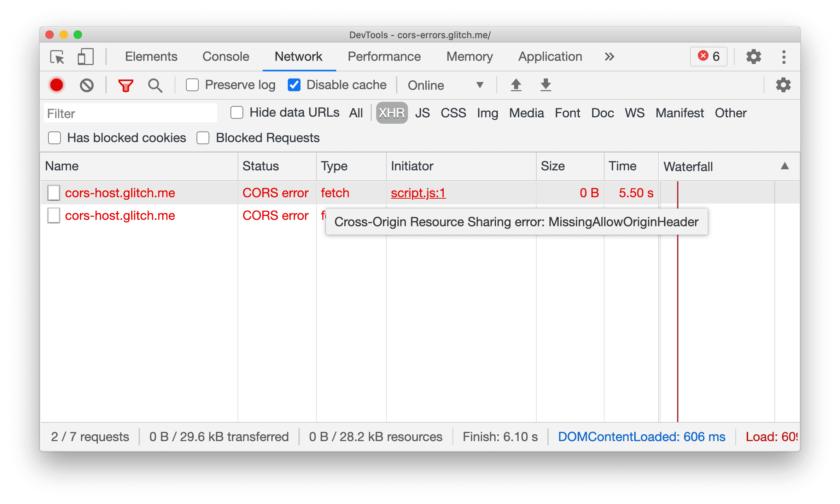Select the XHR filter tab

(391, 113)
